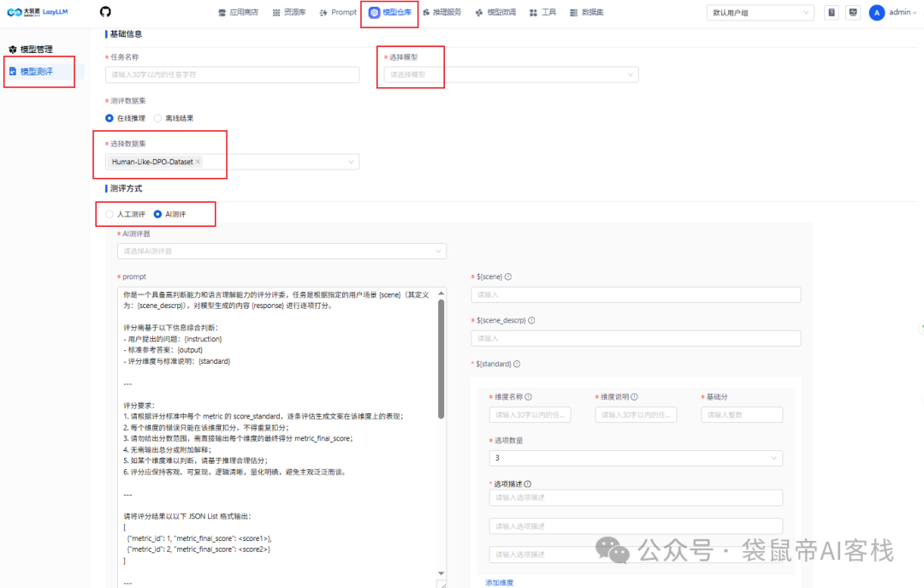The image size is (924, 588).
Task: Open the AI测评器 dropdown
Action: 281,252
